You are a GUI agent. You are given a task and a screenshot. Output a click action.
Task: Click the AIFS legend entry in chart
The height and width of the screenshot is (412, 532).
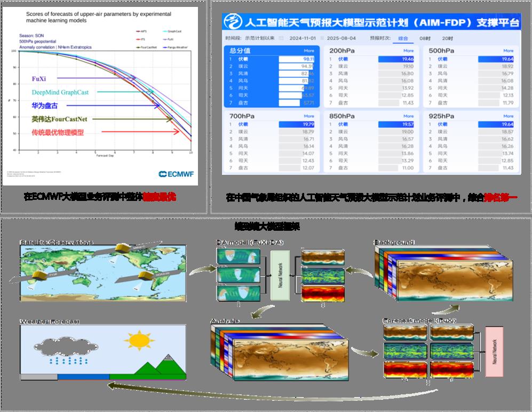pos(141,31)
